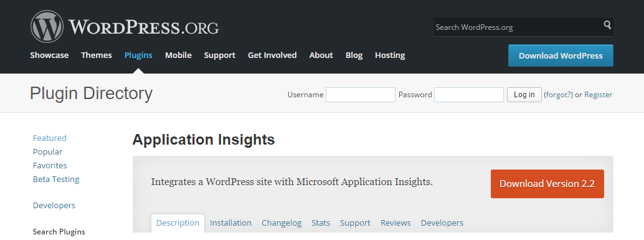Click the Download WordPress button

click(x=561, y=55)
